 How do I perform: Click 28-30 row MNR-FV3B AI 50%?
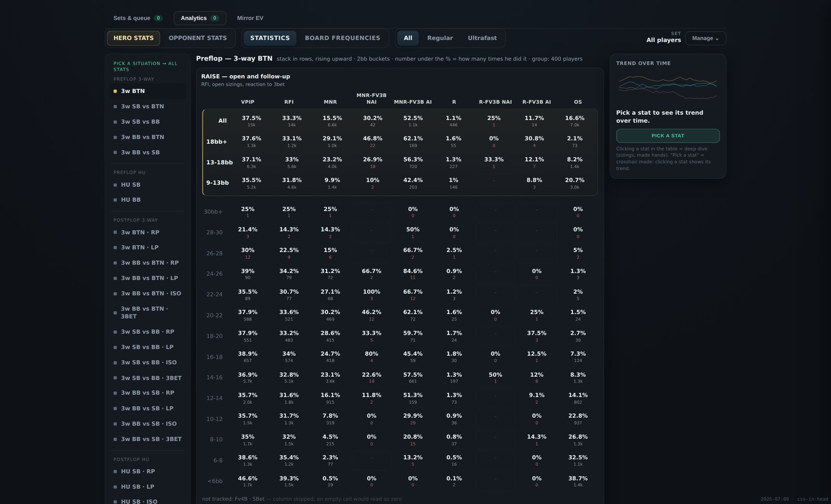tap(413, 233)
